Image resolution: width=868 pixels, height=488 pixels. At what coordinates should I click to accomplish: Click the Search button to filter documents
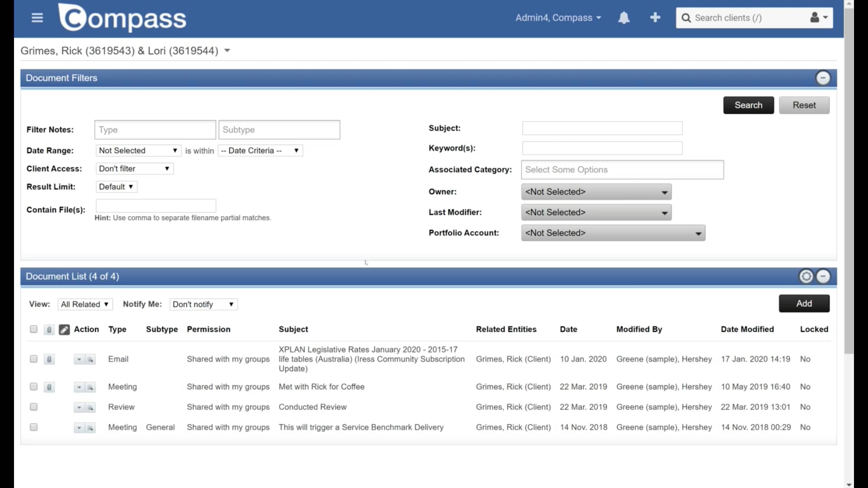point(748,105)
